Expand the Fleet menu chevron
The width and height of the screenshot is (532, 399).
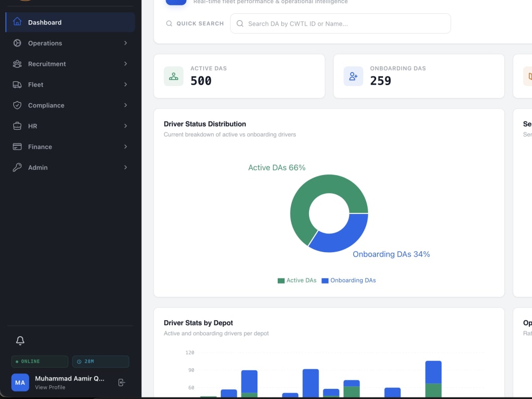pos(126,85)
